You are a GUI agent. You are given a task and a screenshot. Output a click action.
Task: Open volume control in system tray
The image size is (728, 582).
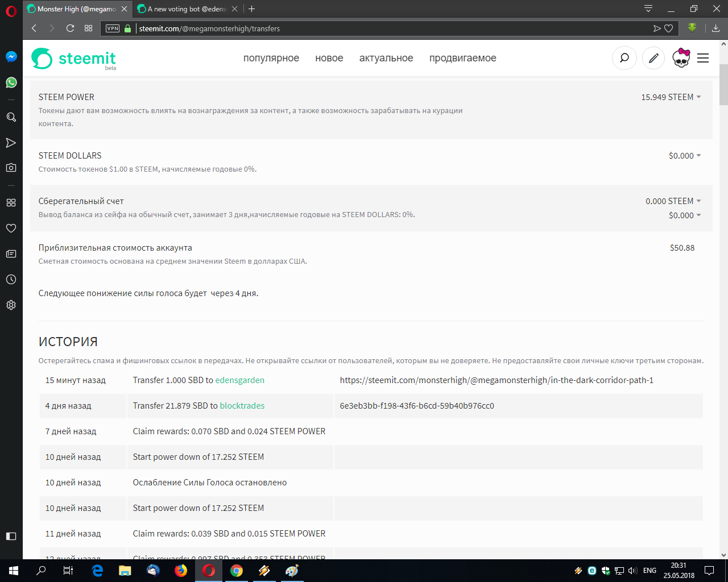point(633,571)
